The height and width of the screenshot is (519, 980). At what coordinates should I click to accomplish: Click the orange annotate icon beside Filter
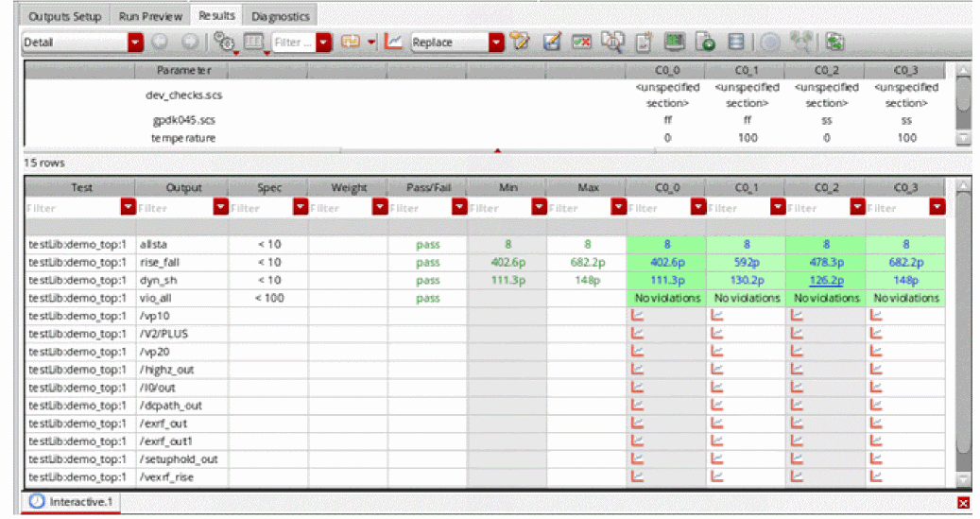350,42
